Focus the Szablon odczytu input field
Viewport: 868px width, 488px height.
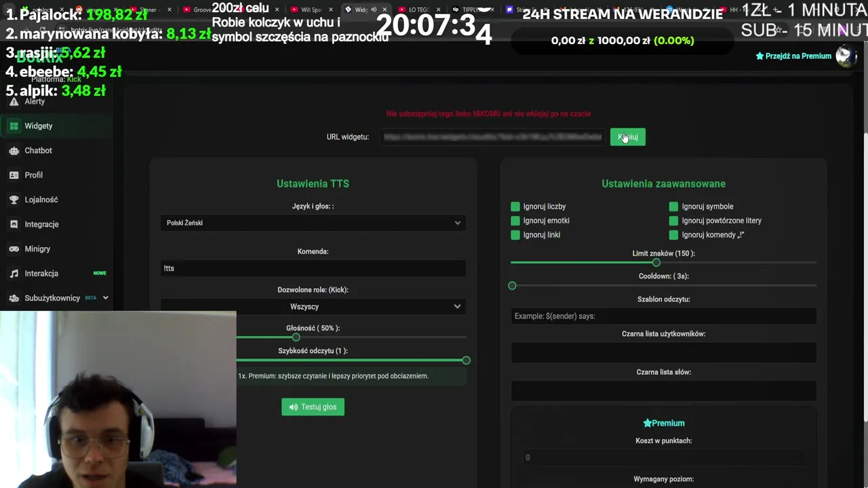point(664,316)
